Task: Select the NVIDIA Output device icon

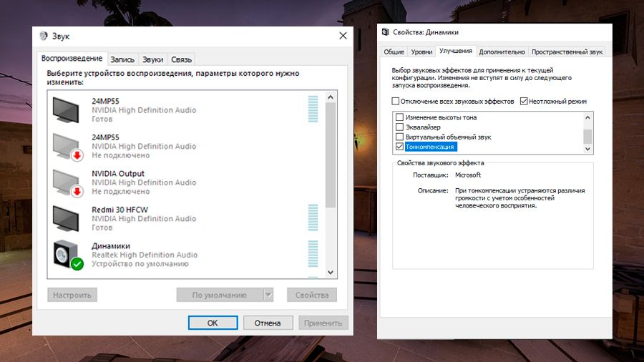Action: click(x=67, y=182)
